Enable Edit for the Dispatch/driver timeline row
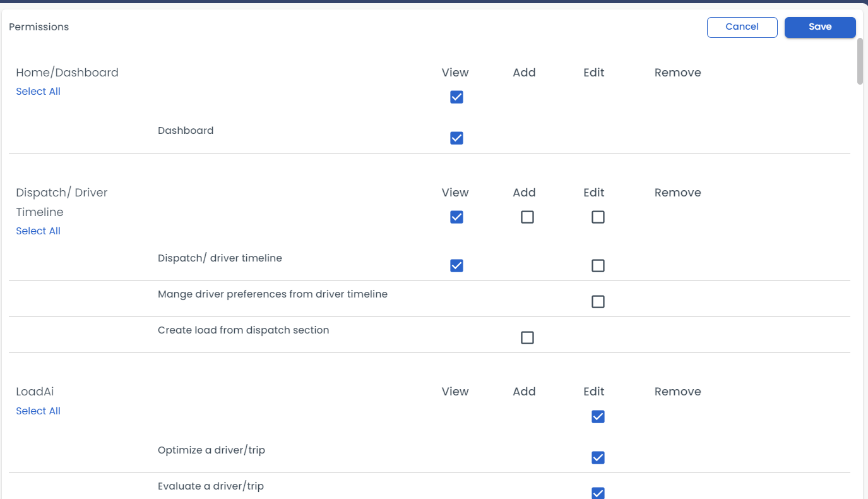The image size is (868, 499). pyautogui.click(x=598, y=265)
